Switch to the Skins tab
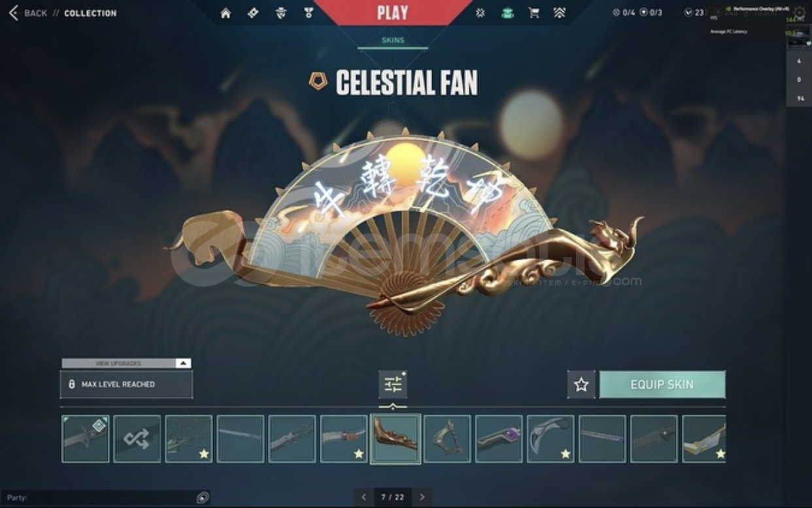The height and width of the screenshot is (508, 812). (393, 41)
